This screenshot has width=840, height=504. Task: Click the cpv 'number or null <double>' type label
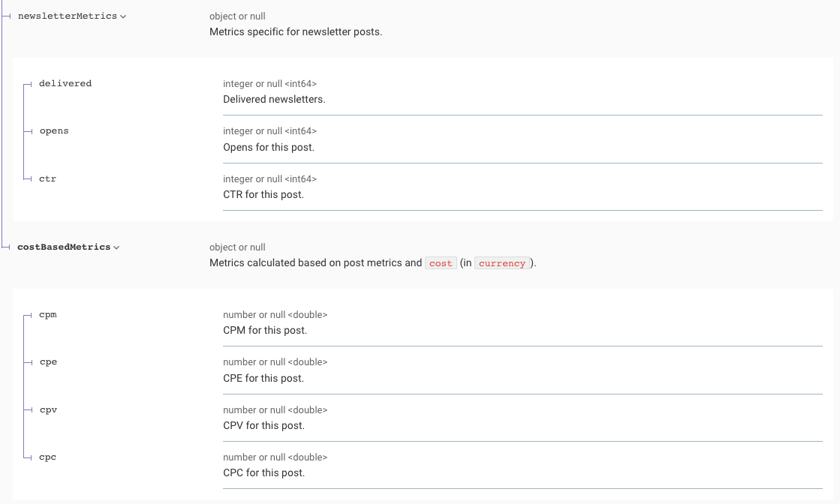(275, 410)
